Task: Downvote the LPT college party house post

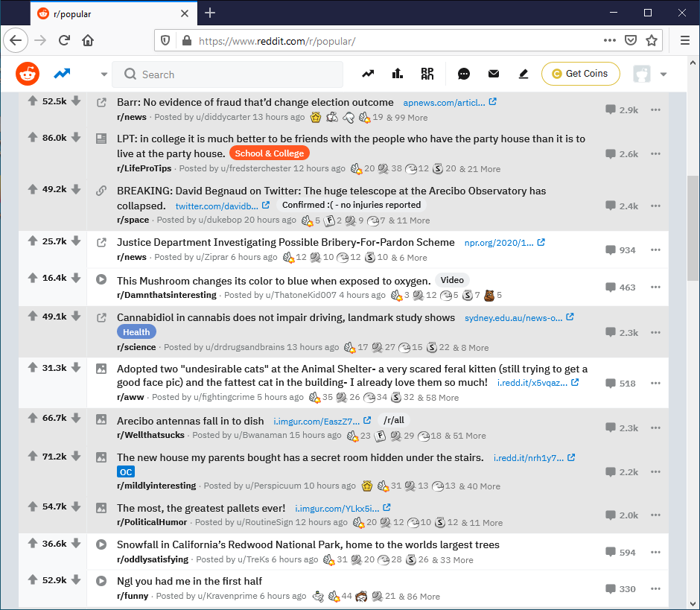Action: 77,138
